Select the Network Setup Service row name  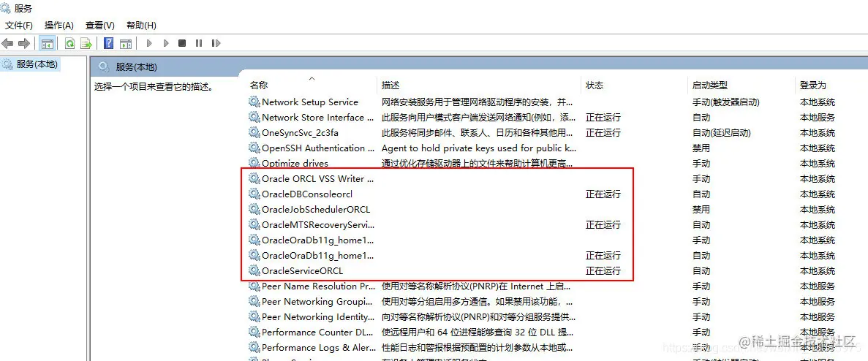(310, 102)
